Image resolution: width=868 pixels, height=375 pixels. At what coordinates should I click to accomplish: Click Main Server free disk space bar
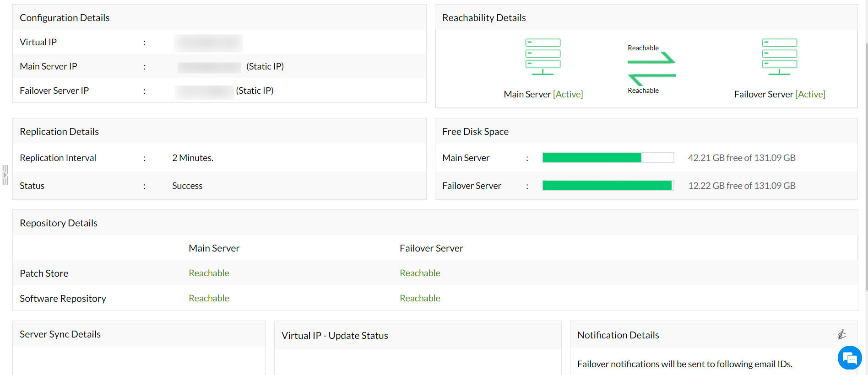(608, 158)
